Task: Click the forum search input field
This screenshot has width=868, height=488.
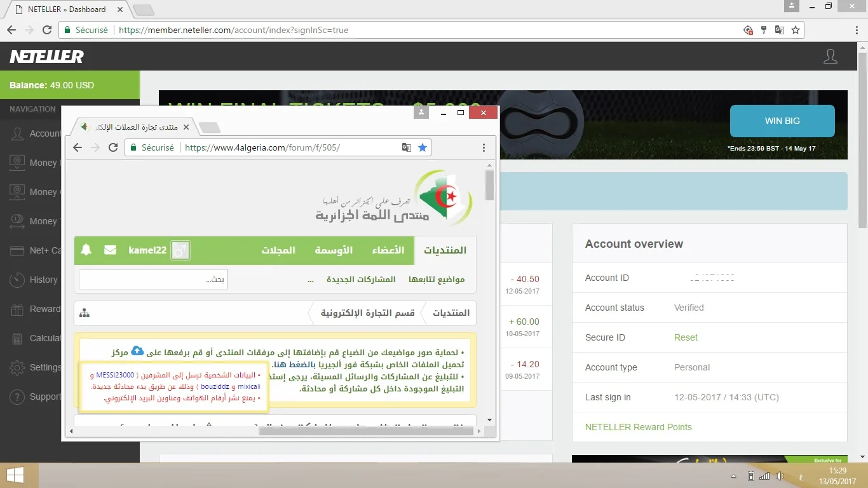Action: [x=153, y=280]
